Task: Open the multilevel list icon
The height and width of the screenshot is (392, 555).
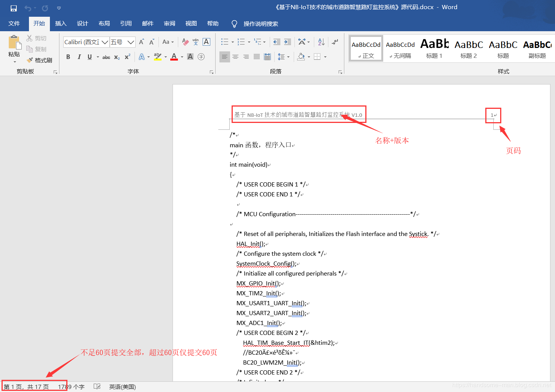Action: pos(258,42)
